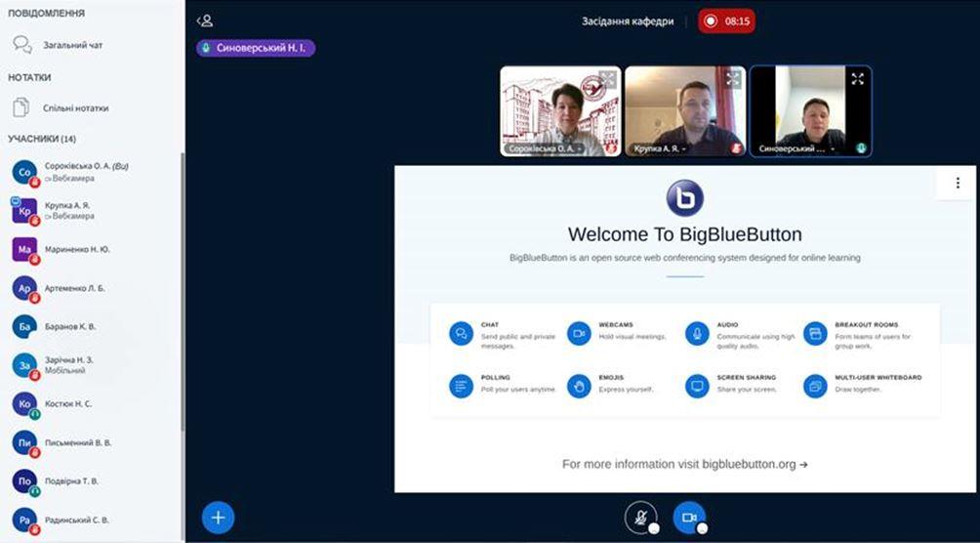Click Артеменко Л. Б. avatar
This screenshot has height=543, width=980.
pyautogui.click(x=24, y=288)
